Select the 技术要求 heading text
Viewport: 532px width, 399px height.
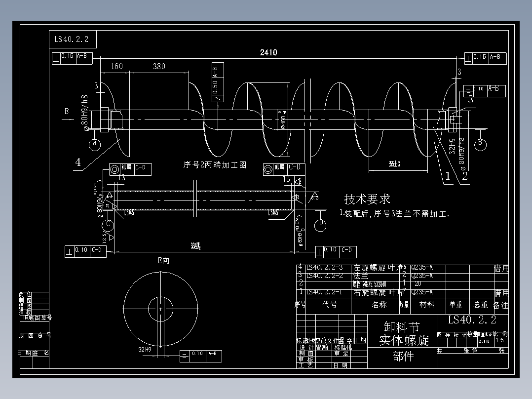(x=368, y=199)
